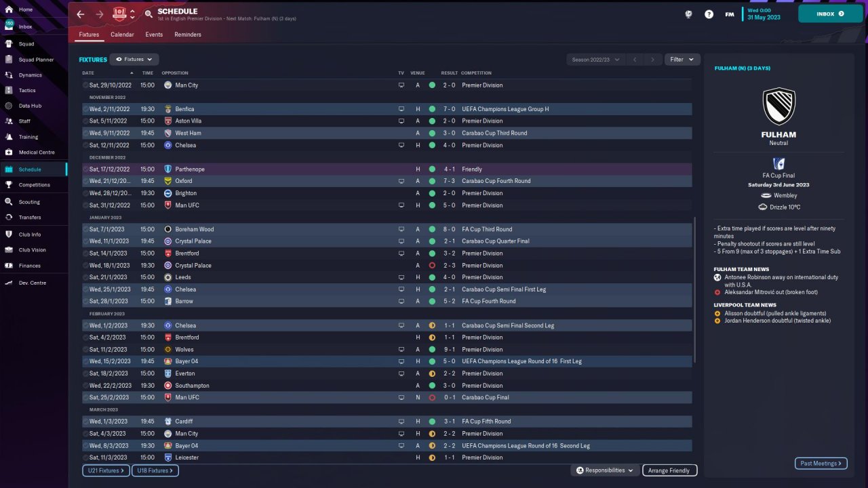Go forward with the right arrow
The image size is (868, 488).
pos(100,14)
